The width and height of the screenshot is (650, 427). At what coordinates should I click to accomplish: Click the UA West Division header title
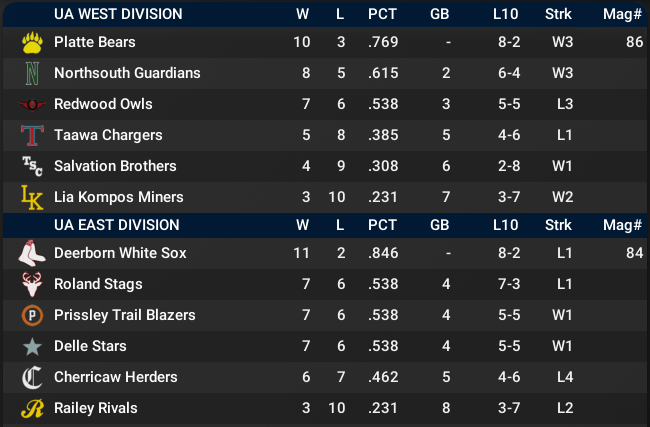tap(118, 14)
